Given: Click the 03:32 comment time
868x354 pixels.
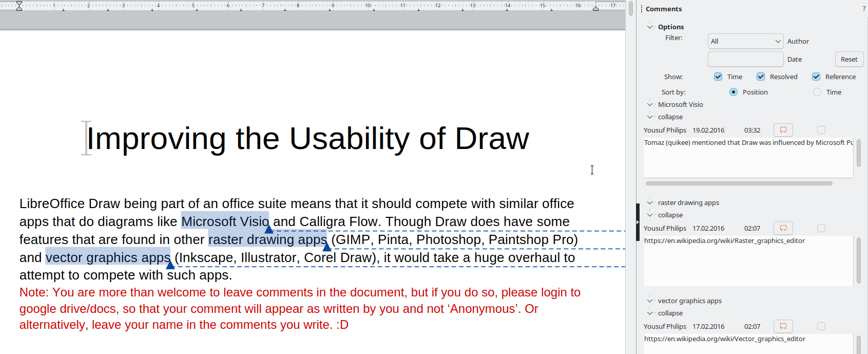Looking at the screenshot, I should point(752,130).
